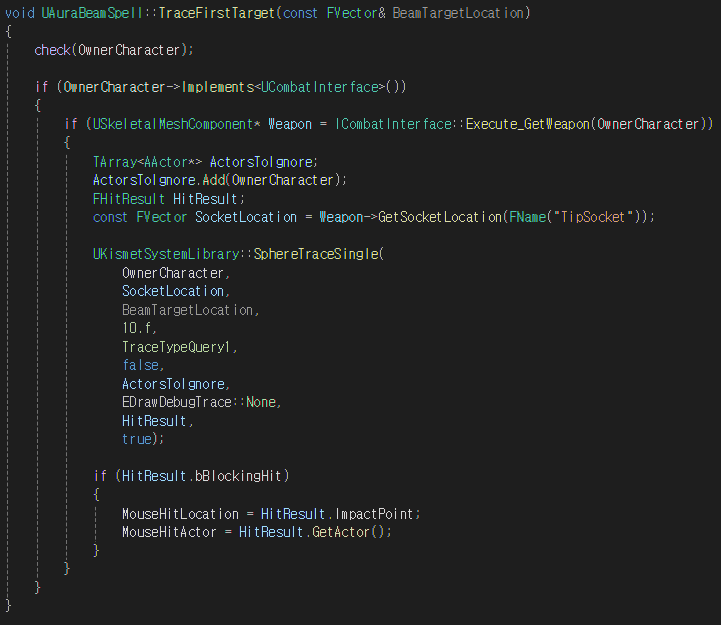Click TArray<AActor*> declaration type
Viewport: 721px width, 625px height.
(x=147, y=162)
